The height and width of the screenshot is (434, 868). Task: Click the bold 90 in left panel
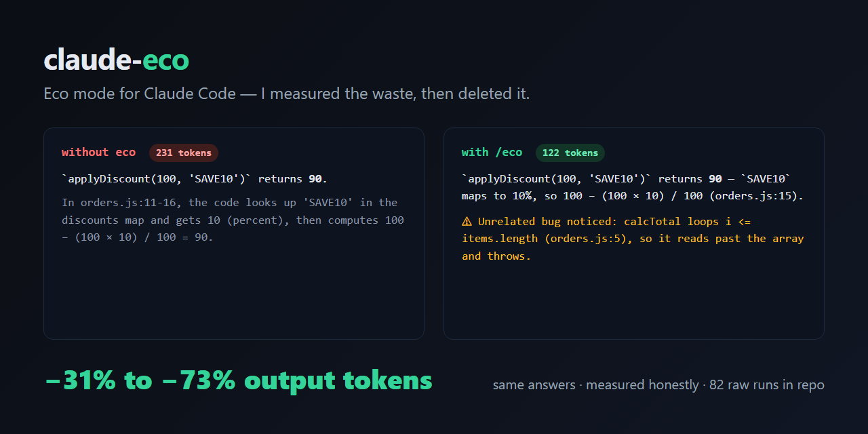pyautogui.click(x=315, y=179)
